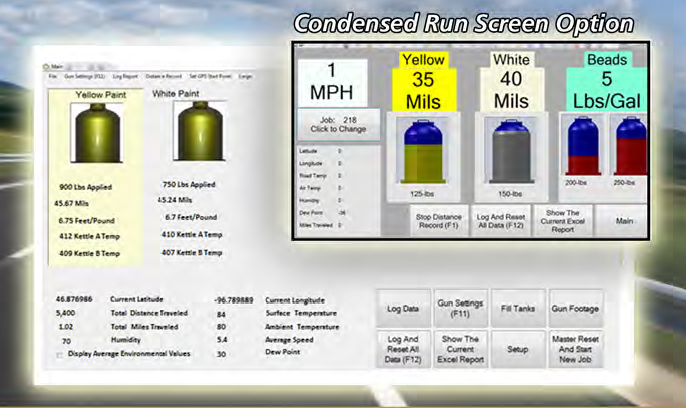The width and height of the screenshot is (686, 408).
Task: Click the Current Longitude value -96.789889
Action: pyautogui.click(x=234, y=300)
